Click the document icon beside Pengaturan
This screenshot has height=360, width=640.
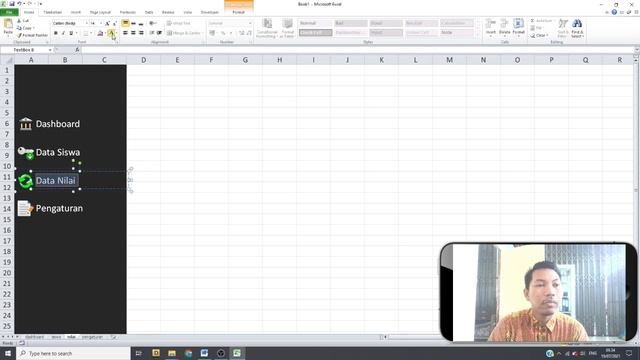(25, 209)
